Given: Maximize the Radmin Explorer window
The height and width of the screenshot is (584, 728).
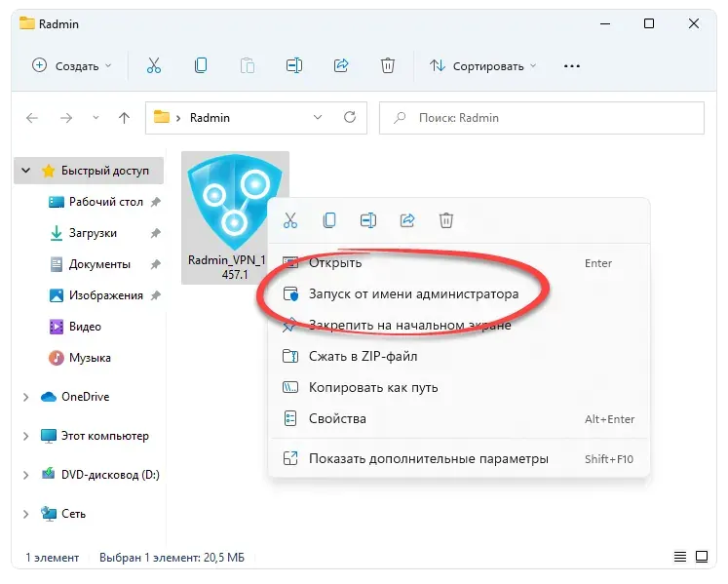Looking at the screenshot, I should coord(649,23).
